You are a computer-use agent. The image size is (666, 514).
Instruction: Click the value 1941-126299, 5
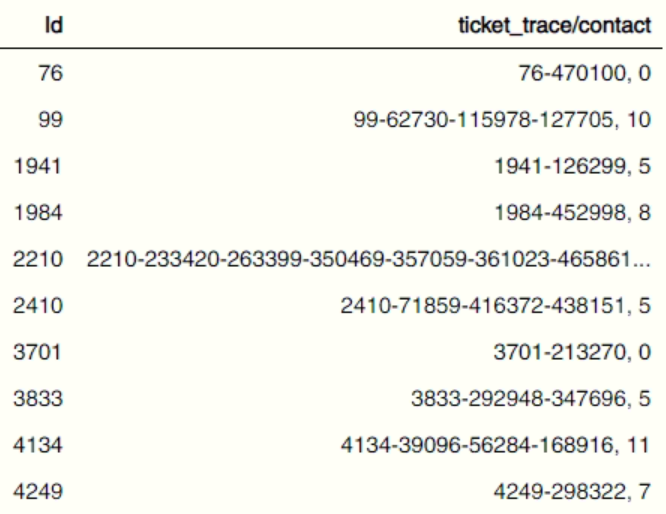[x=573, y=166]
